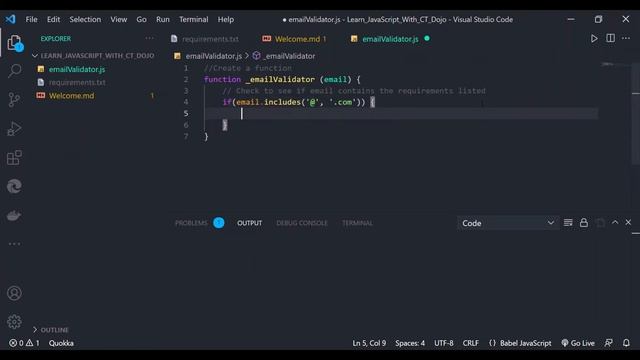Open the Search view in activity bar
The image size is (640, 360).
14,71
